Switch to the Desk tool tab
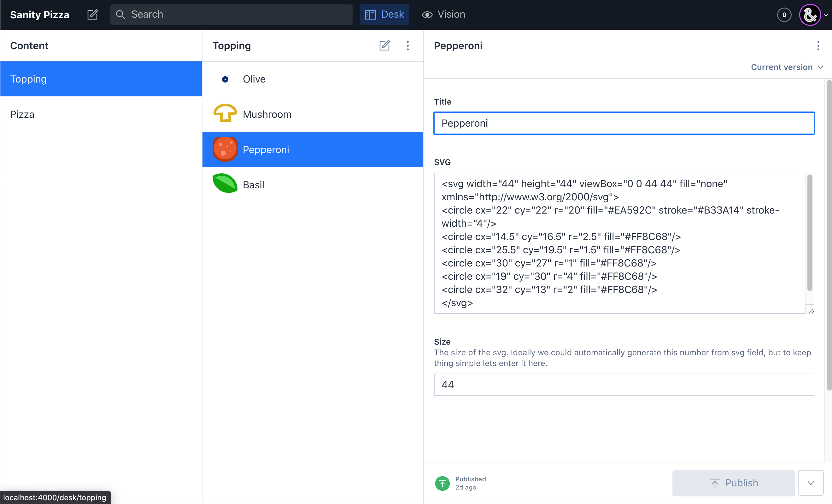Screen dimensions: 832x504 click(x=384, y=14)
